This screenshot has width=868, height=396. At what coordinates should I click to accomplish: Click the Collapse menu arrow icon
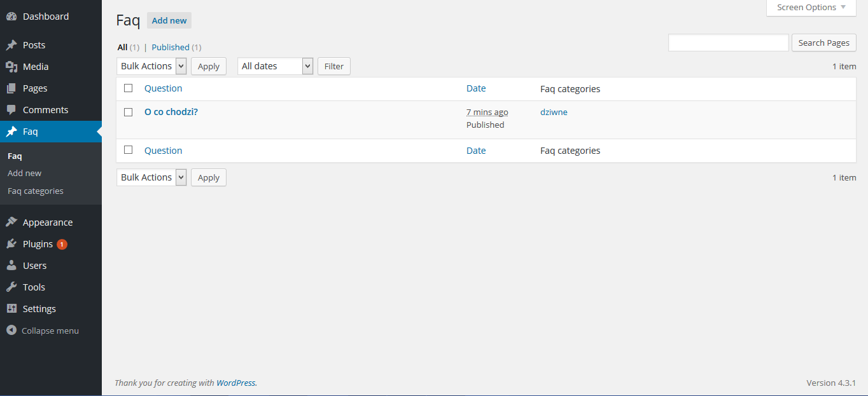point(11,331)
